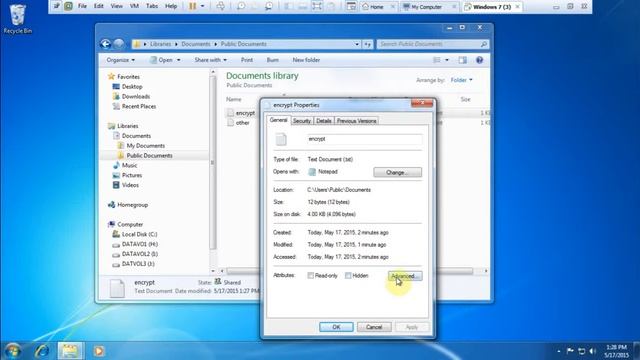
Task: Open the Recycle Bin desktop icon
Action: point(17,18)
